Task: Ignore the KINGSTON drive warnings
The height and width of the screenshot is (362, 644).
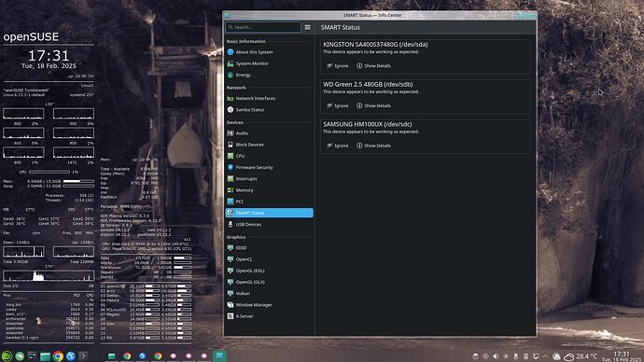Action: tap(337, 65)
